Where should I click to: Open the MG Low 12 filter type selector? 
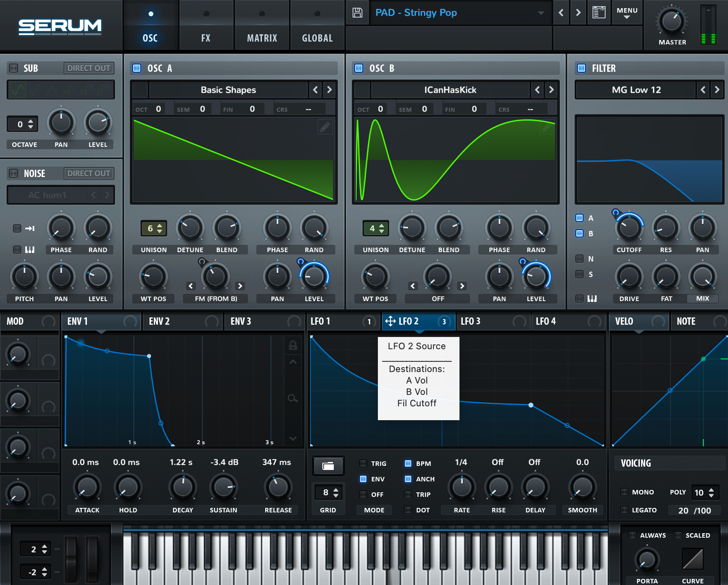(x=636, y=90)
